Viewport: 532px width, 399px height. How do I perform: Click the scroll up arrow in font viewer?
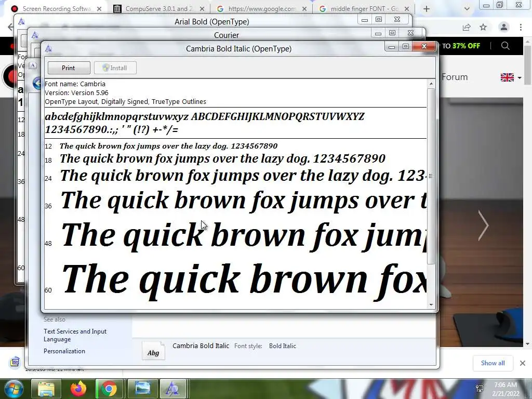point(431,84)
